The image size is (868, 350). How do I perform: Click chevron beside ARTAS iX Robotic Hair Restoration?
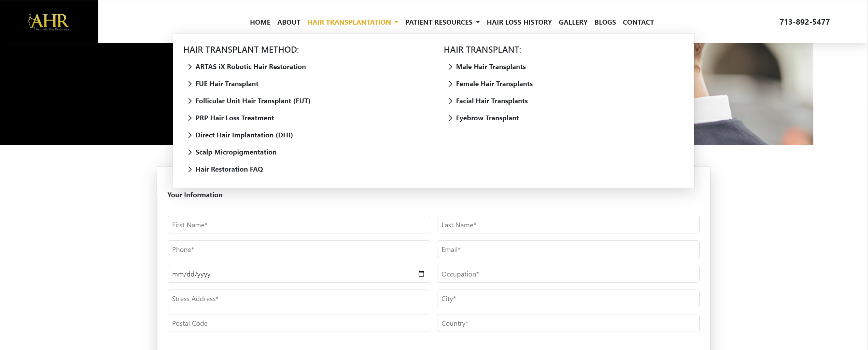coord(190,67)
